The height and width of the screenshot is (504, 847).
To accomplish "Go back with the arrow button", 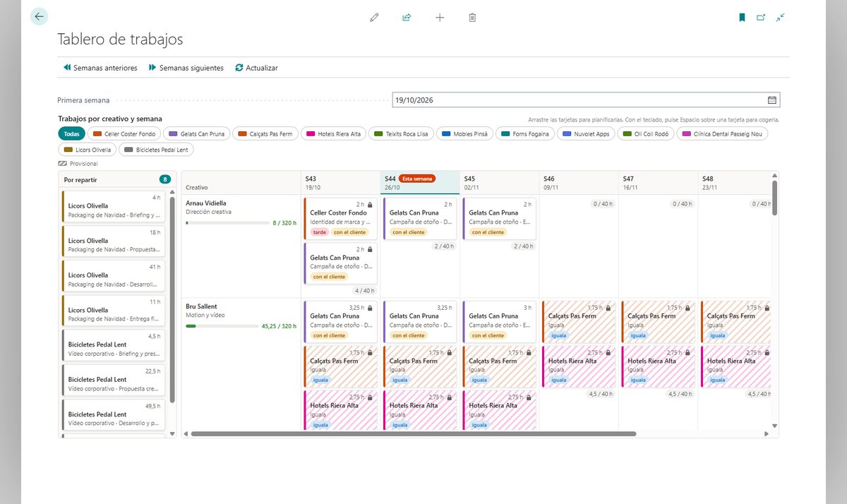I will pos(39,16).
